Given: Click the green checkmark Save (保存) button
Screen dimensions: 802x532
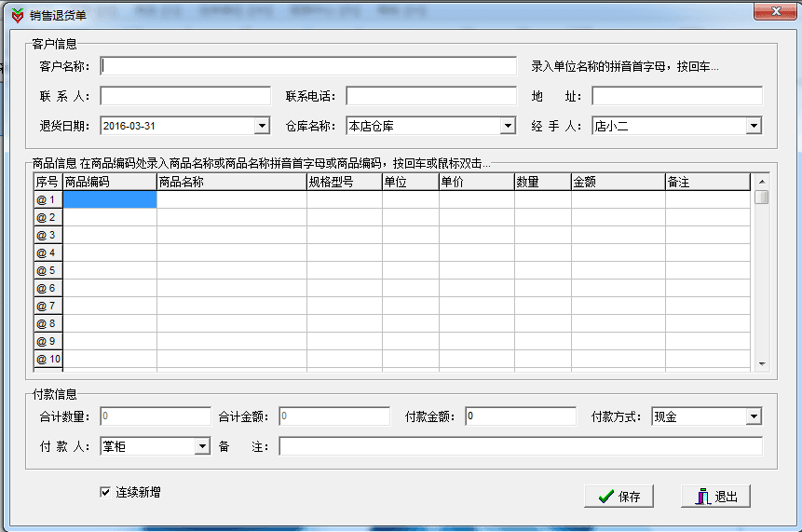Looking at the screenshot, I should tap(619, 497).
